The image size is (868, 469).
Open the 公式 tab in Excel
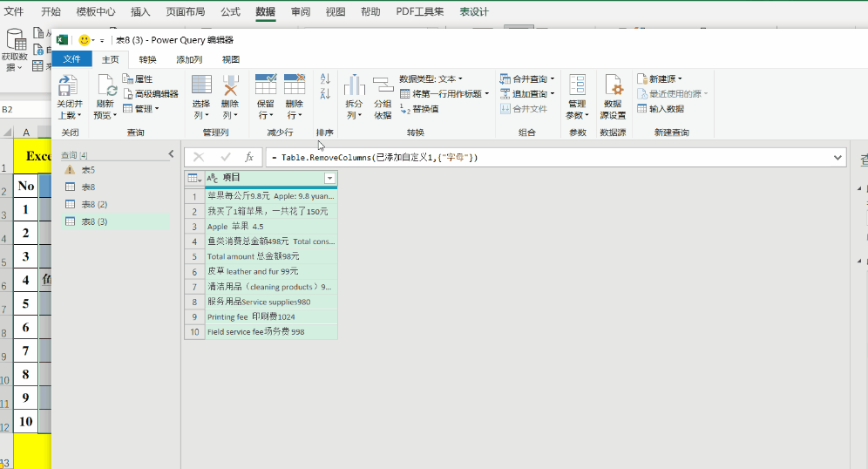(230, 11)
